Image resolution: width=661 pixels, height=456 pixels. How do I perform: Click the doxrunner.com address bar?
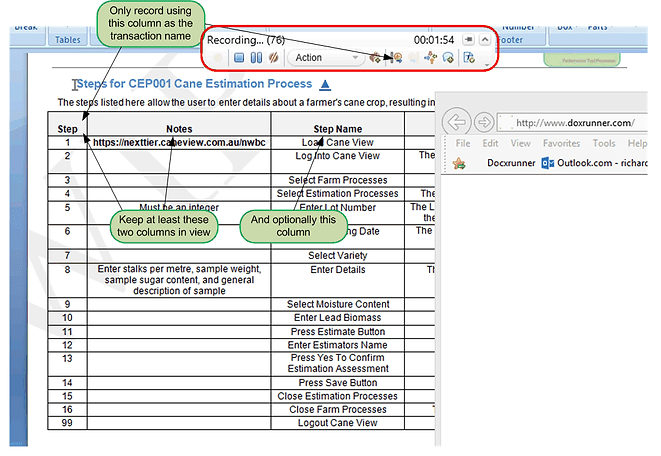573,123
